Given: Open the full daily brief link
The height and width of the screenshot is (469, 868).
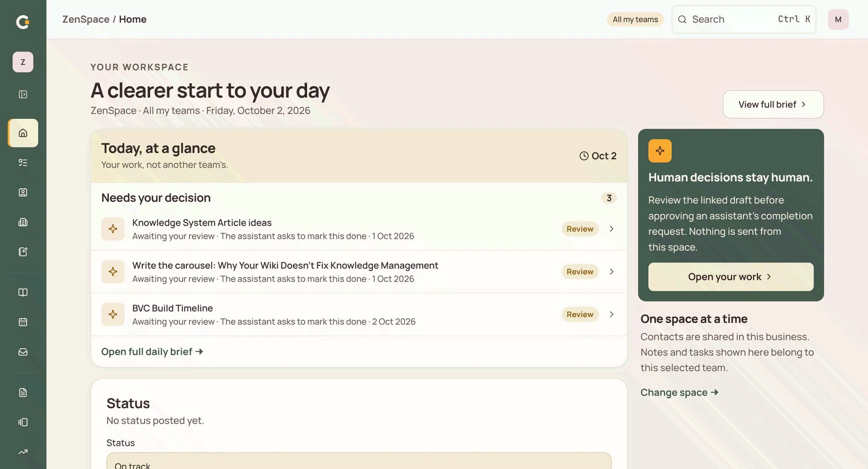Looking at the screenshot, I should [x=152, y=352].
